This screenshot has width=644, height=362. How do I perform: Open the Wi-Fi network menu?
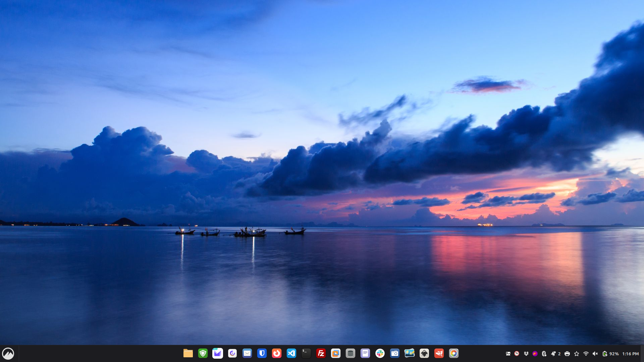(586, 354)
